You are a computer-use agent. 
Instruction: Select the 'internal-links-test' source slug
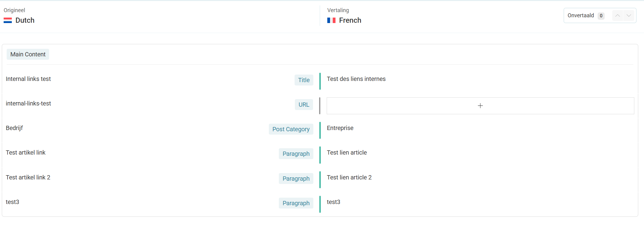pyautogui.click(x=28, y=103)
